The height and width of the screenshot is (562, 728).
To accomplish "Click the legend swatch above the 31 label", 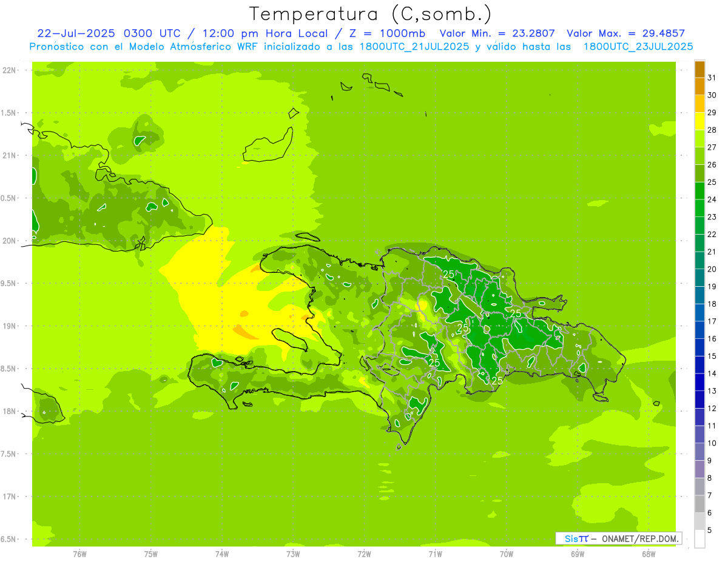I will (699, 69).
